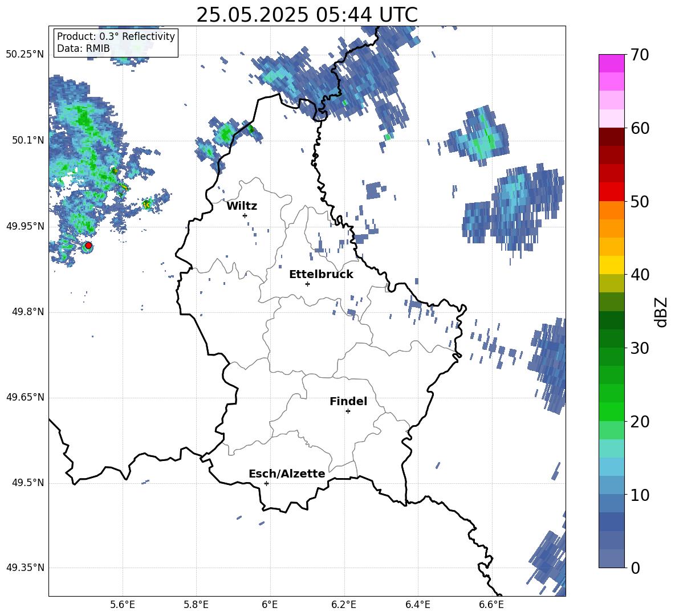Click the 50.1°N latitude label
The width and height of the screenshot is (675, 616).
click(28, 140)
